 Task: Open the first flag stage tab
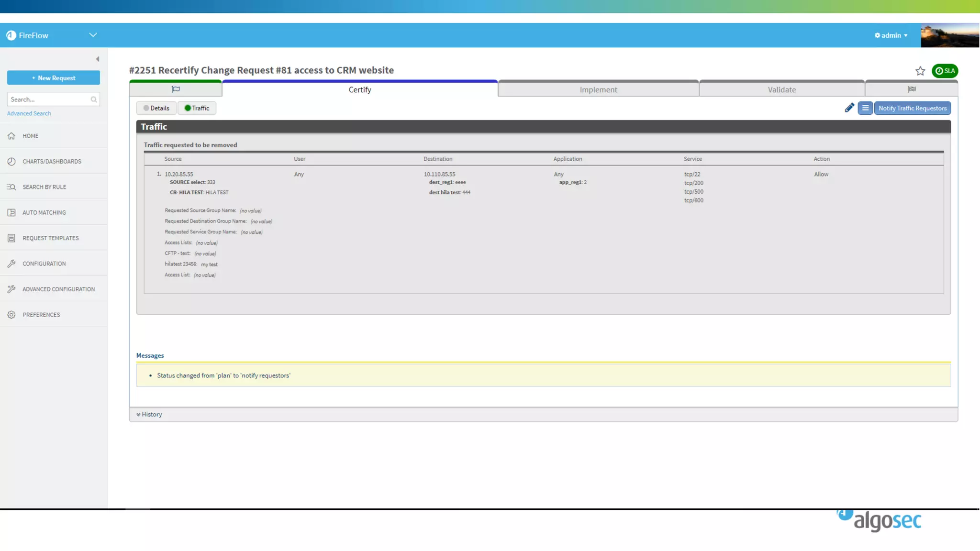pos(176,89)
